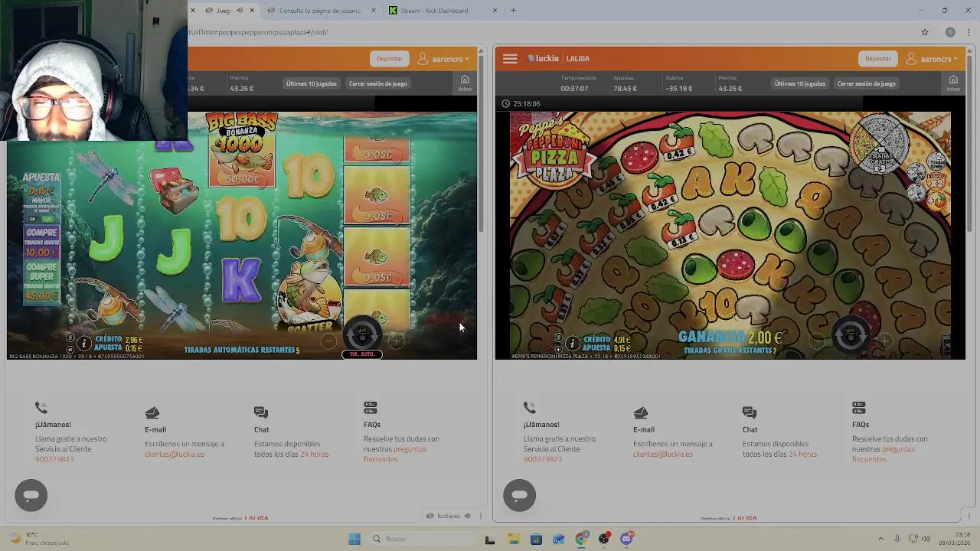Viewport: 980px width, 551px height.
Task: Open browser three-dot menu
Action: pos(969,32)
